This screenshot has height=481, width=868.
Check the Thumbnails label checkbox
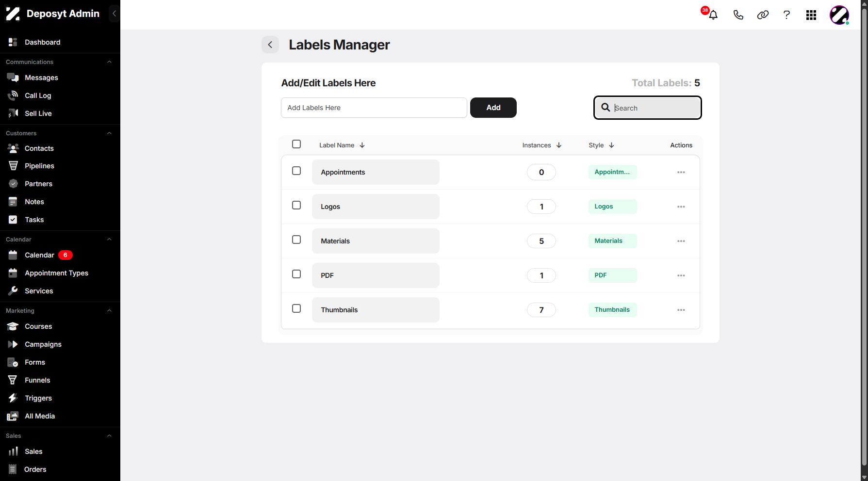coord(296,308)
